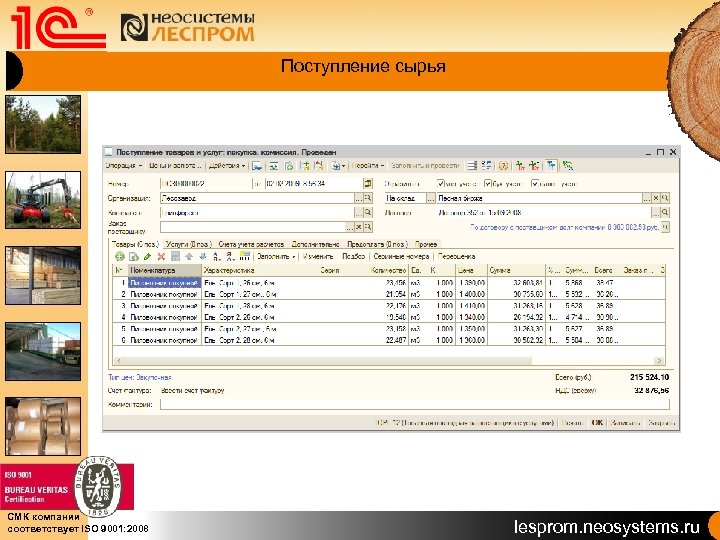Click the first Дт/Кт posting result icon
This screenshot has height=540, width=720.
coord(520,166)
